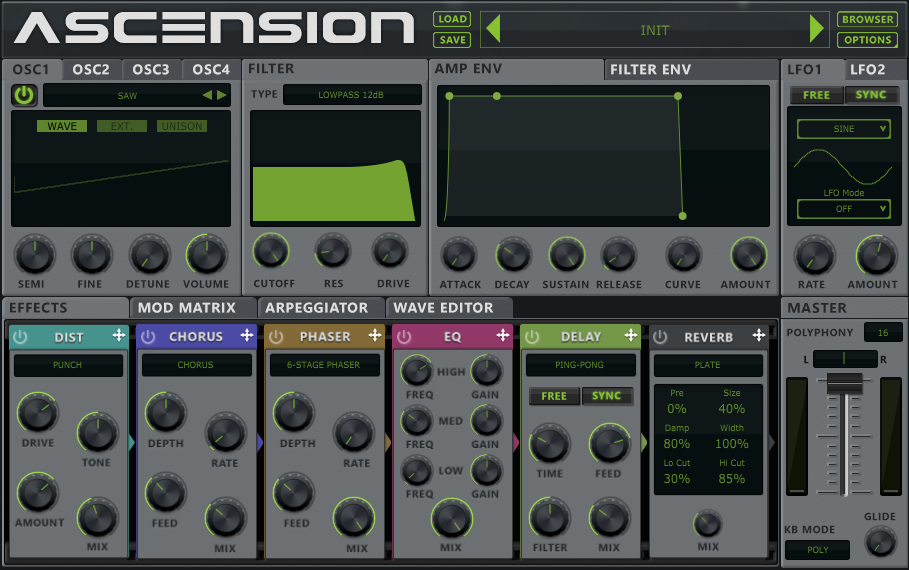Click the move handle on EQ effect
Viewport: 909px width, 570px height.
[503, 336]
